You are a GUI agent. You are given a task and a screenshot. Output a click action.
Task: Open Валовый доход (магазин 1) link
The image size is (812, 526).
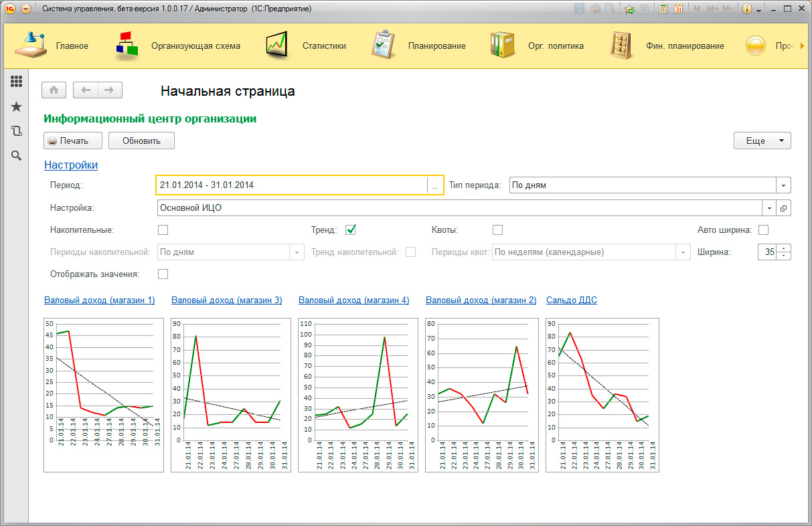point(99,300)
